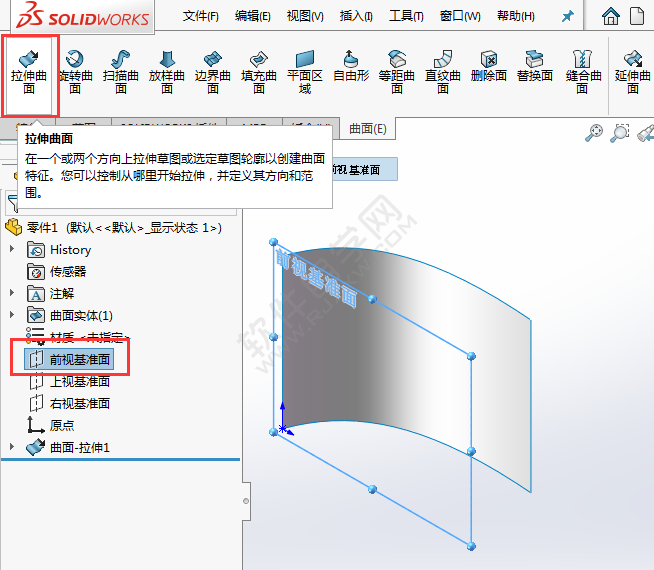Image resolution: width=654 pixels, height=570 pixels.
Task: Select the 旋转曲面 revolve surface tool
Action: click(75, 72)
